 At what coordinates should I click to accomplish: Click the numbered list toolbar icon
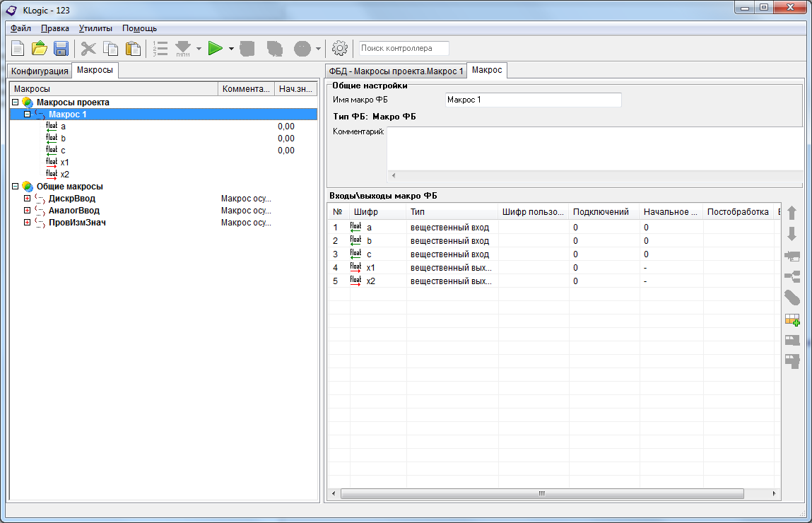[160, 49]
